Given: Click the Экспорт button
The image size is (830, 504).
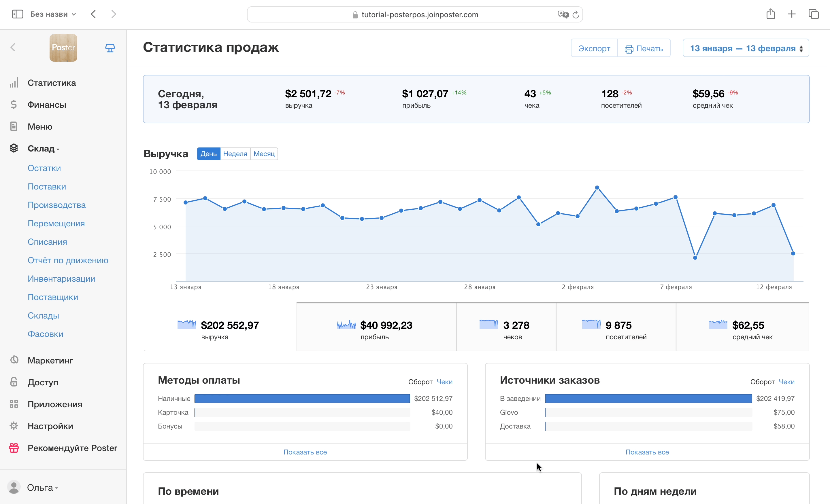Looking at the screenshot, I should click(594, 48).
